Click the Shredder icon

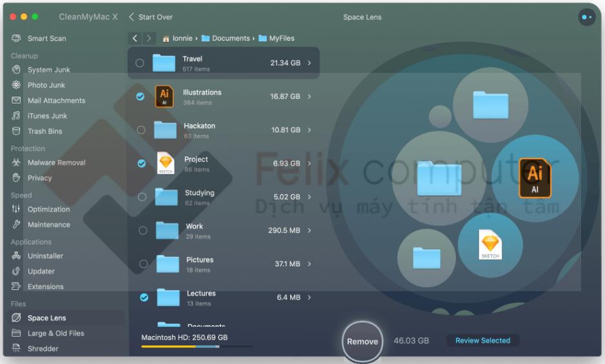pyautogui.click(x=16, y=349)
